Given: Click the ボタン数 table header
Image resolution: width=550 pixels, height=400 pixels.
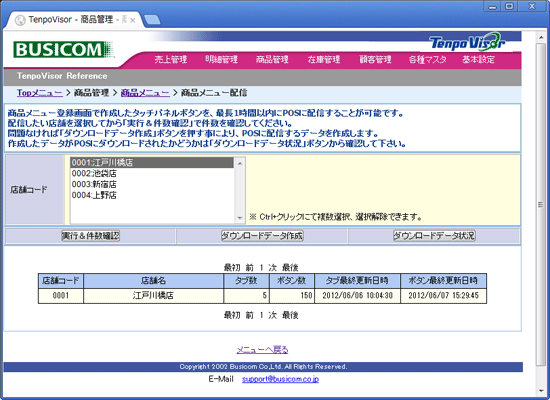Looking at the screenshot, I should click(292, 281).
